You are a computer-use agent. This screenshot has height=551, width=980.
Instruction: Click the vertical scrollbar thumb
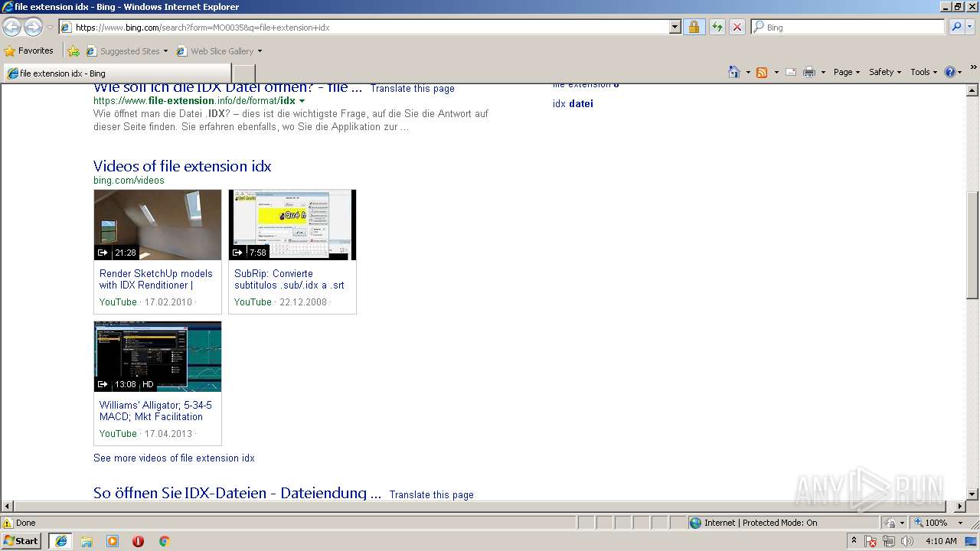(972, 245)
